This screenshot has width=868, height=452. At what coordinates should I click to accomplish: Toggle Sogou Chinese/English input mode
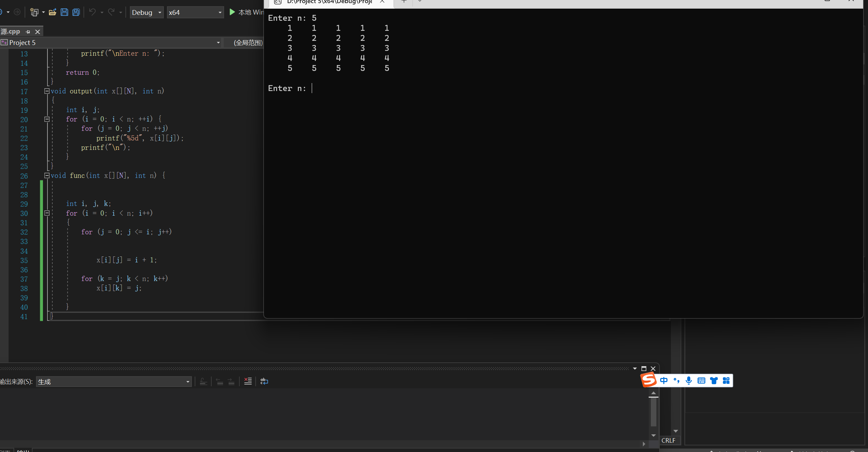(664, 381)
